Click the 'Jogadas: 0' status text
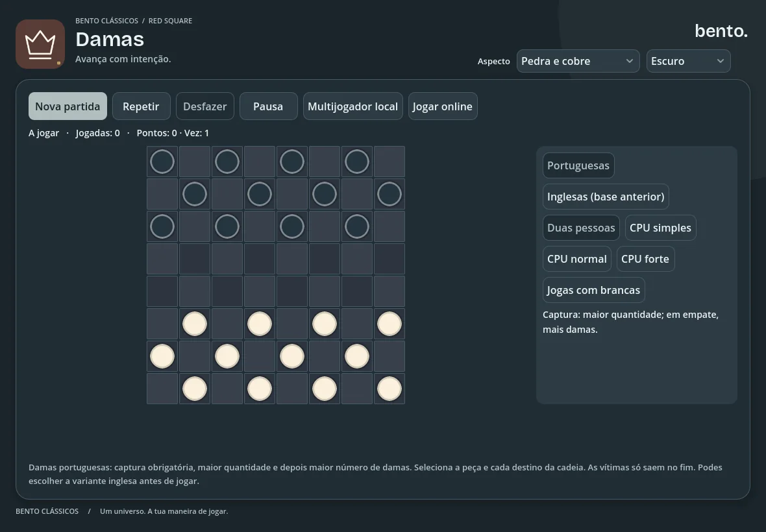766x532 pixels. coord(98,133)
